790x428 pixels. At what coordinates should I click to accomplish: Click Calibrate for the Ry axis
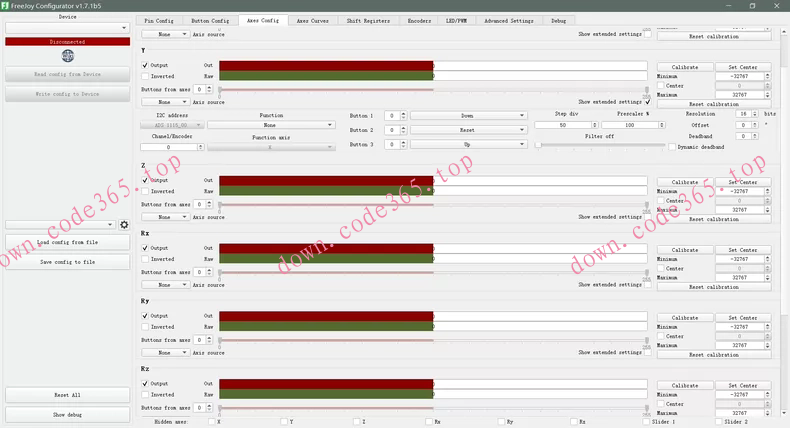tap(685, 318)
